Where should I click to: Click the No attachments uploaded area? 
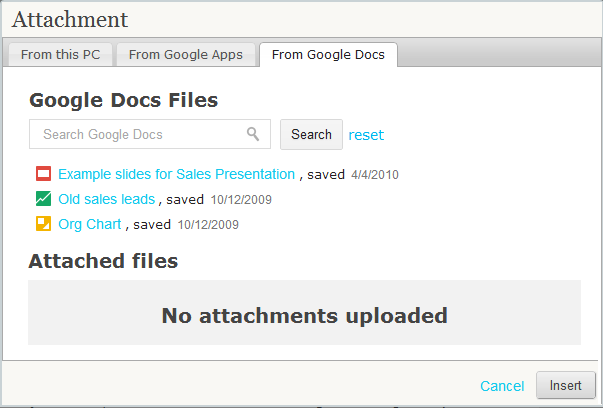tap(304, 313)
